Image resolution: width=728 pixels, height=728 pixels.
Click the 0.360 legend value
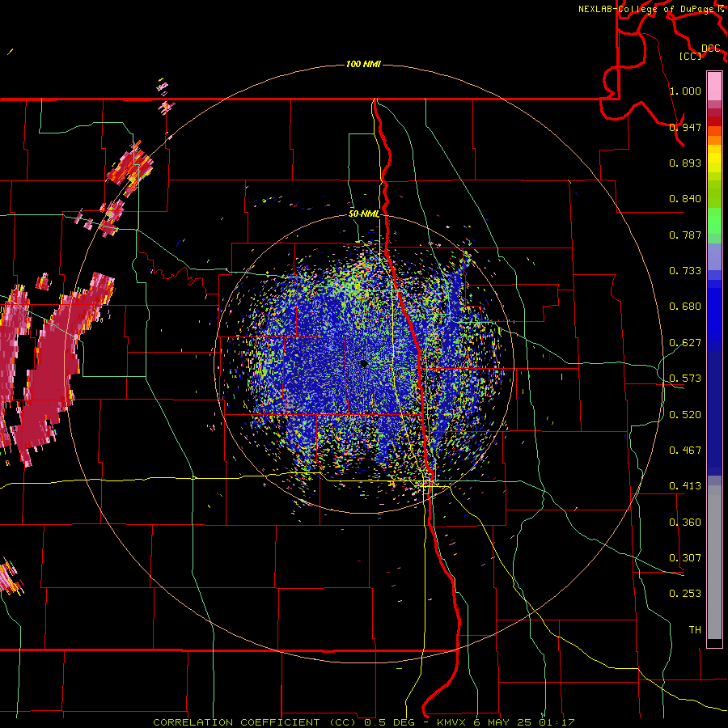[685, 523]
